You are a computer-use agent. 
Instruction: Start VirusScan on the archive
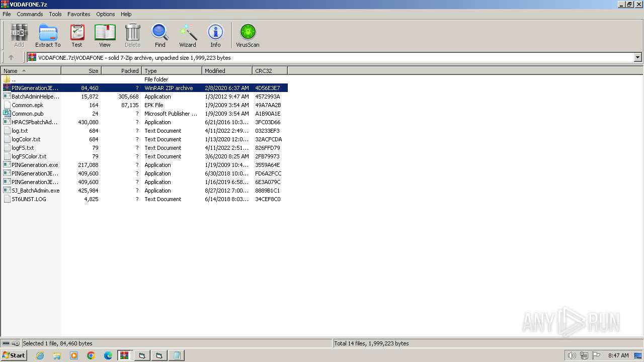(x=248, y=36)
